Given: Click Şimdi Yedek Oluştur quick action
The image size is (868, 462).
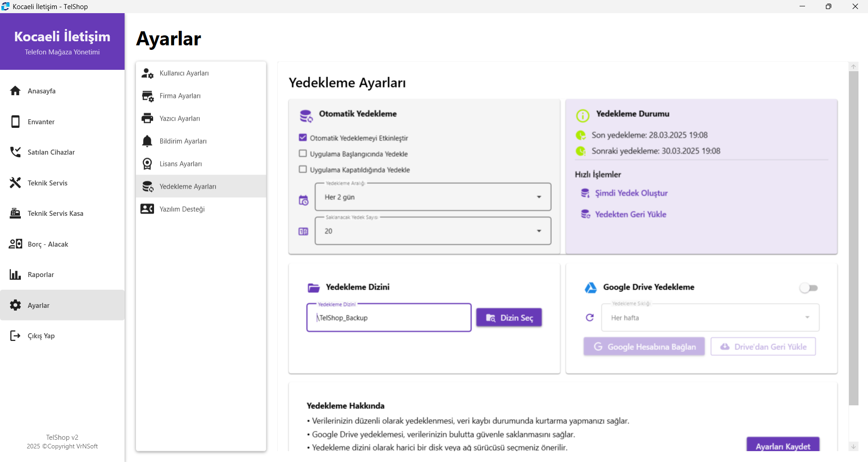Looking at the screenshot, I should tap(631, 193).
